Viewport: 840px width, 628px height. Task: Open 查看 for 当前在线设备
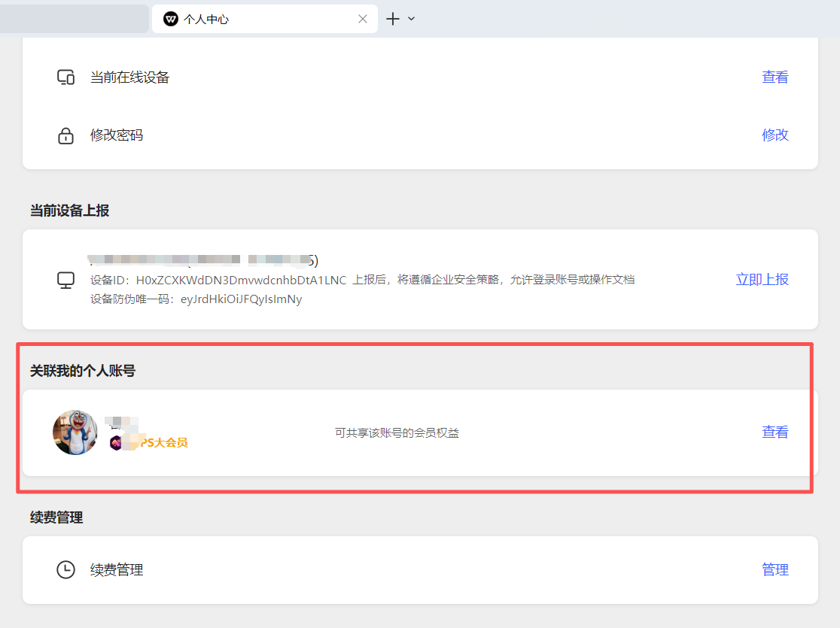775,77
